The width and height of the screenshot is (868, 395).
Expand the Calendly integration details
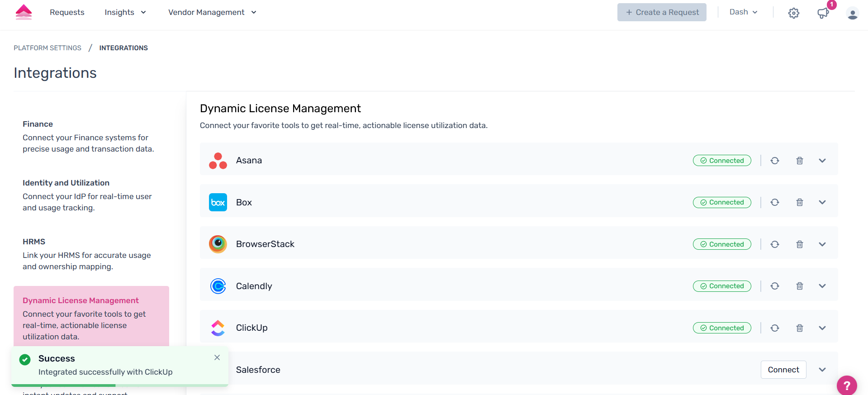[822, 286]
